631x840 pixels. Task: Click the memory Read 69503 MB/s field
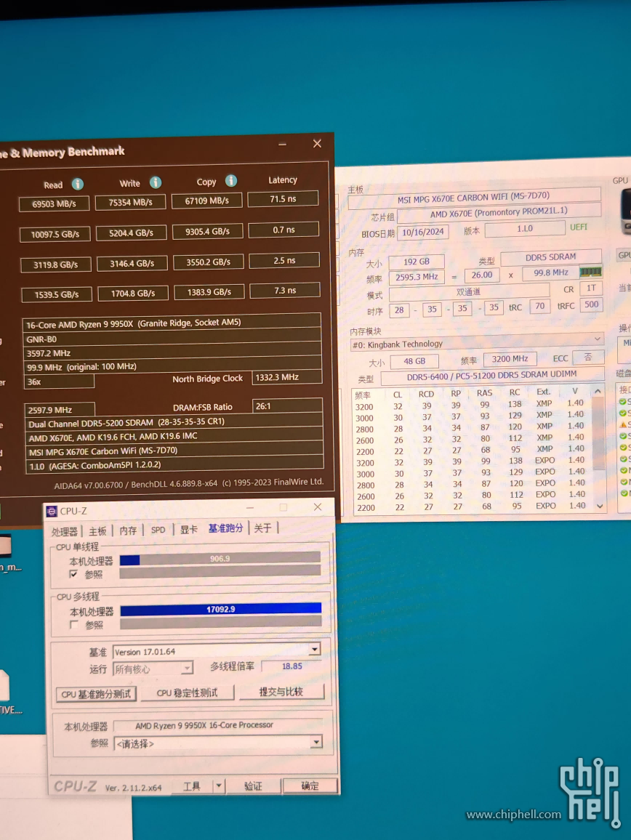point(54,204)
